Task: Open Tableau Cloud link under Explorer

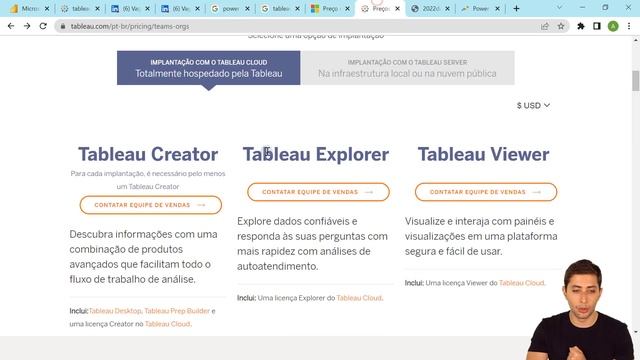Action: coord(359,298)
